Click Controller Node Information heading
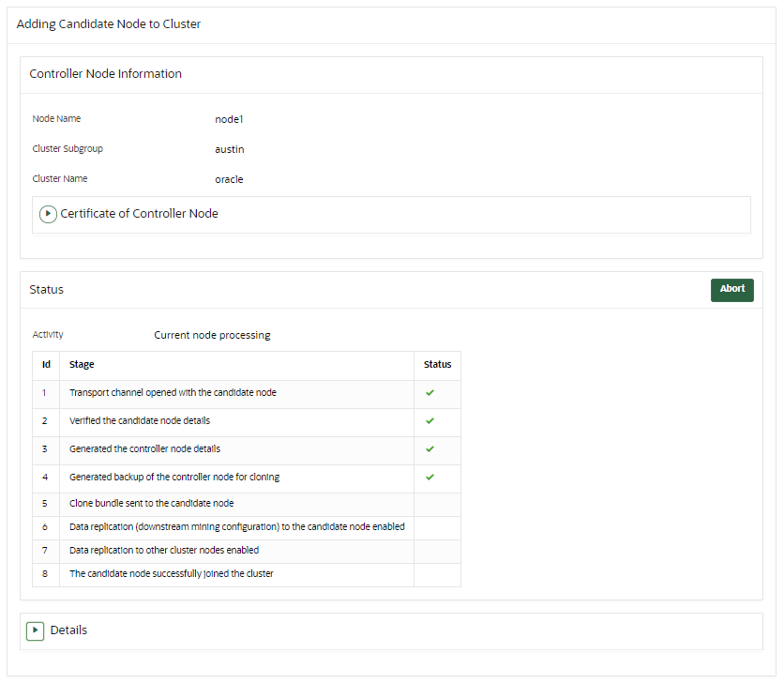Image resolution: width=784 pixels, height=683 pixels. pyautogui.click(x=105, y=73)
